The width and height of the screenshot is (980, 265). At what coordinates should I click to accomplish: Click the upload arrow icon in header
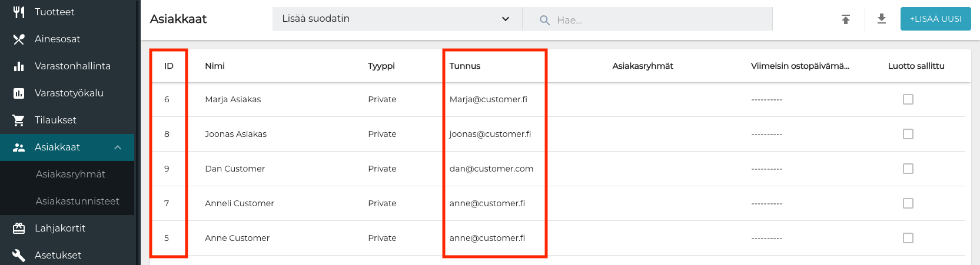[x=846, y=19]
